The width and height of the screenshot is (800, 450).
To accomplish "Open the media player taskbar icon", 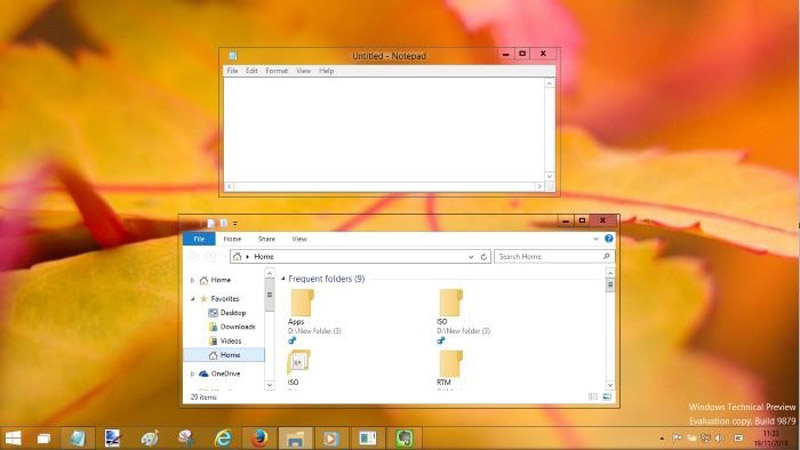I will coord(331,438).
